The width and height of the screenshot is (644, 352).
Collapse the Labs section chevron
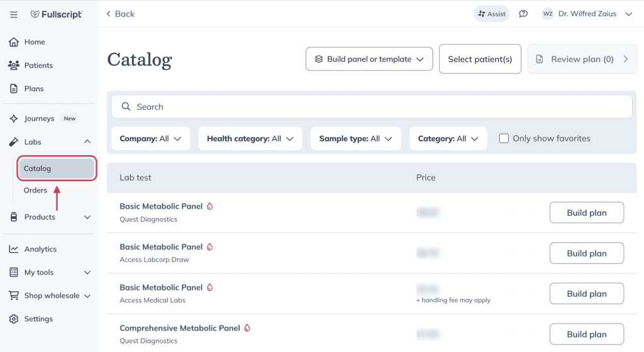(x=87, y=141)
